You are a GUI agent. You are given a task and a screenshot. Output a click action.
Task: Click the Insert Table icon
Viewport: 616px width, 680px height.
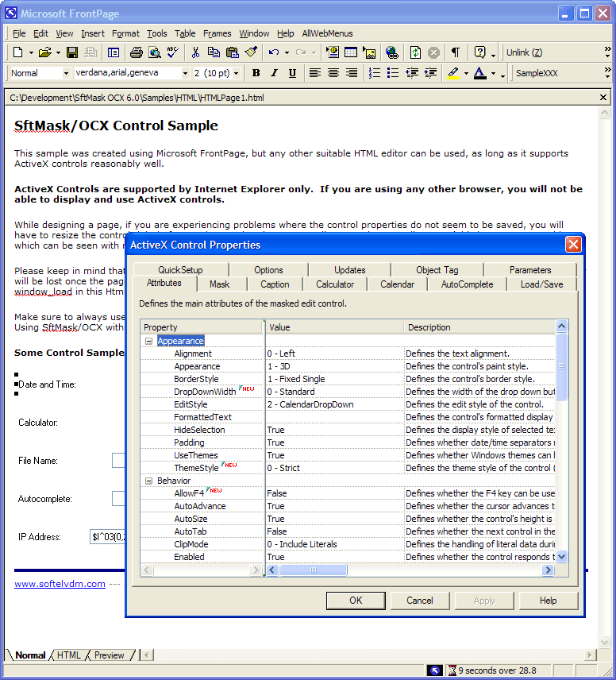coord(350,52)
